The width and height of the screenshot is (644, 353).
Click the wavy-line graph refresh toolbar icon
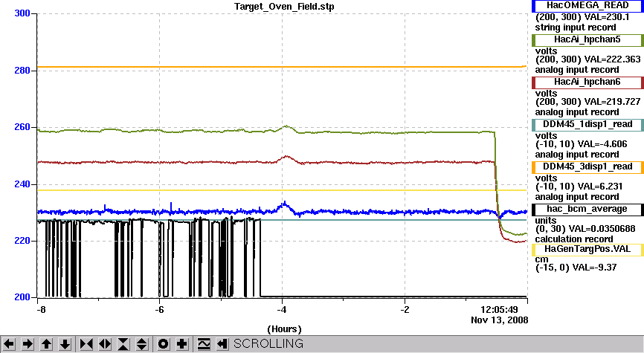[x=204, y=343]
